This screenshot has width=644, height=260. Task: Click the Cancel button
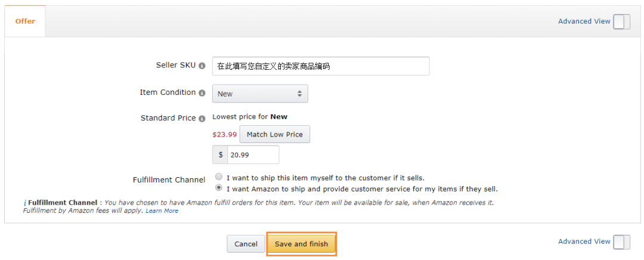point(246,244)
